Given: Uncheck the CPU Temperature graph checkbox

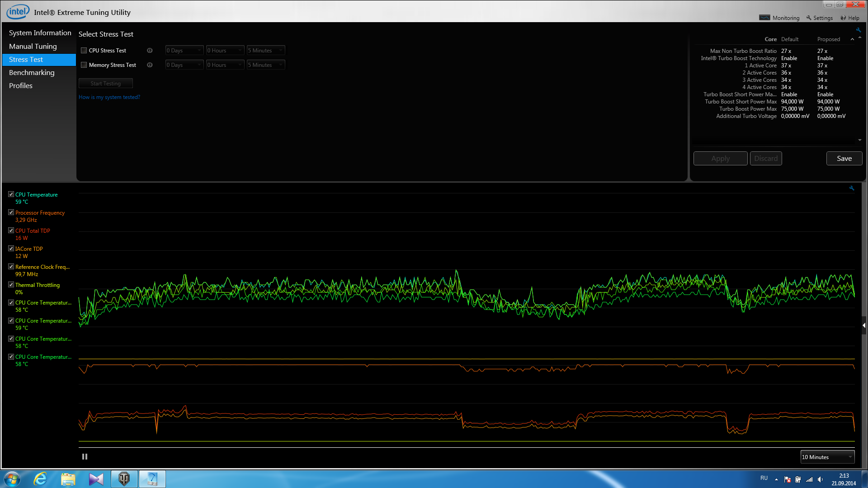Looking at the screenshot, I should click(11, 194).
